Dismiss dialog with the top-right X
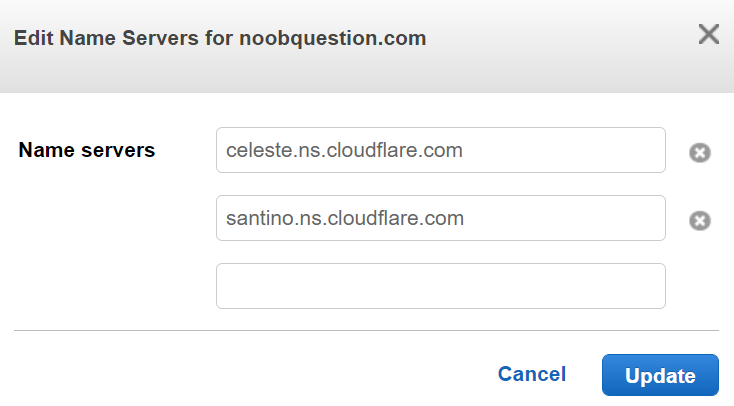 click(x=709, y=34)
